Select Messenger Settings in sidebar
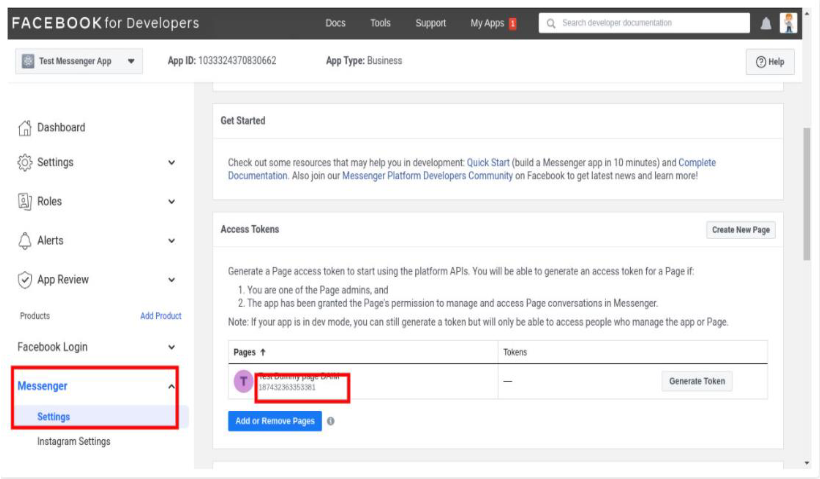820x479 pixels. tap(53, 417)
